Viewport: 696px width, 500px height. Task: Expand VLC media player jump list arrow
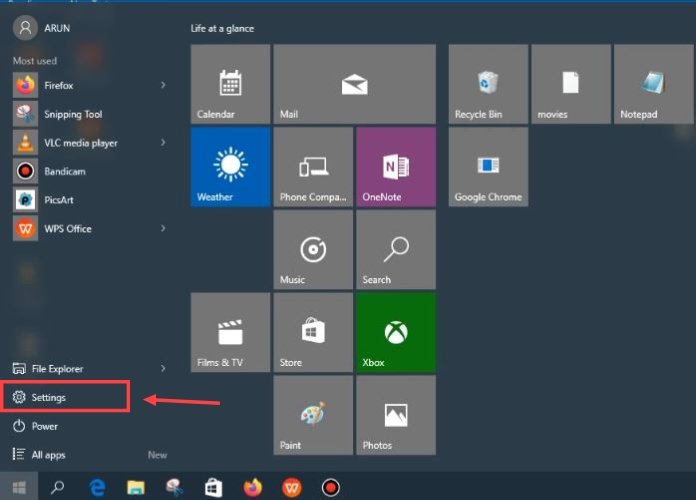point(163,142)
